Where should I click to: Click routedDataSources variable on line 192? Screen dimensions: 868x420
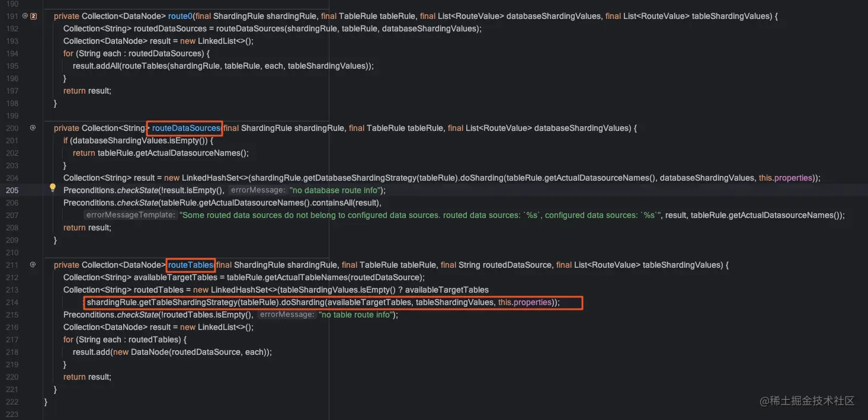(x=171, y=28)
